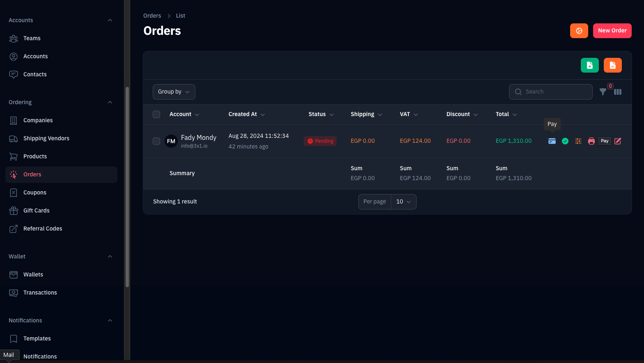Click the green approve checkmark icon in order row
This screenshot has width=644, height=363.
(565, 141)
